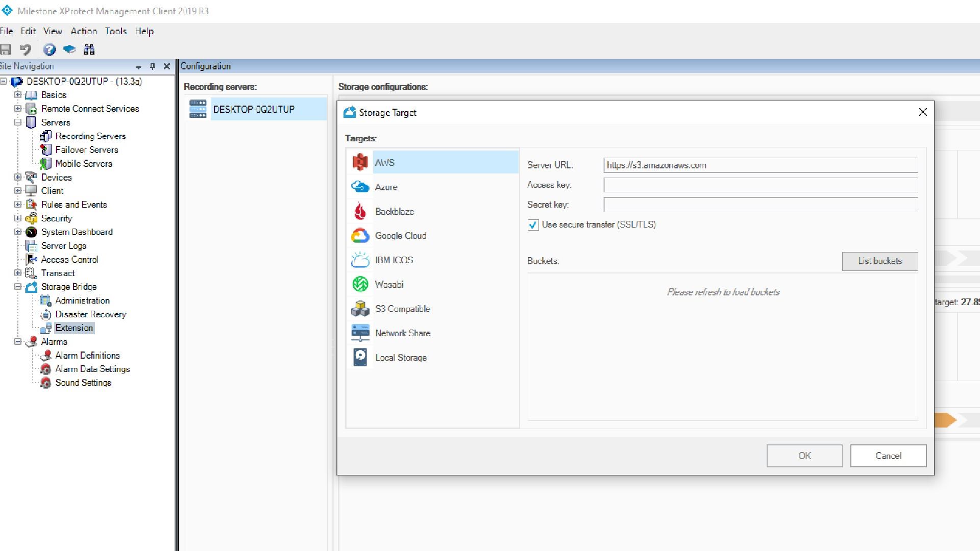Select the root DESKTOP-0Q2UTUP - (13.3a) node
Screen dimensions: 980x551
[84, 81]
